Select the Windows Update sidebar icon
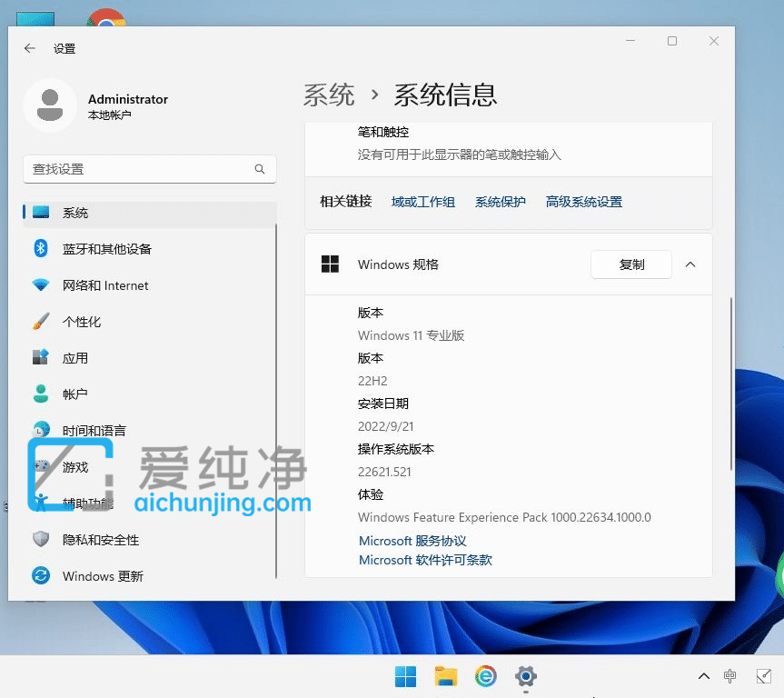The height and width of the screenshot is (698, 784). pyautogui.click(x=40, y=575)
